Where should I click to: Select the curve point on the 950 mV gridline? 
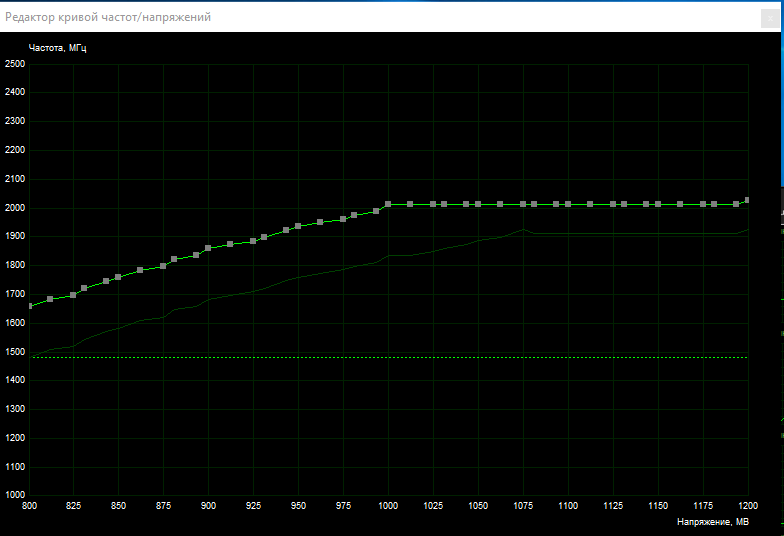[298, 226]
